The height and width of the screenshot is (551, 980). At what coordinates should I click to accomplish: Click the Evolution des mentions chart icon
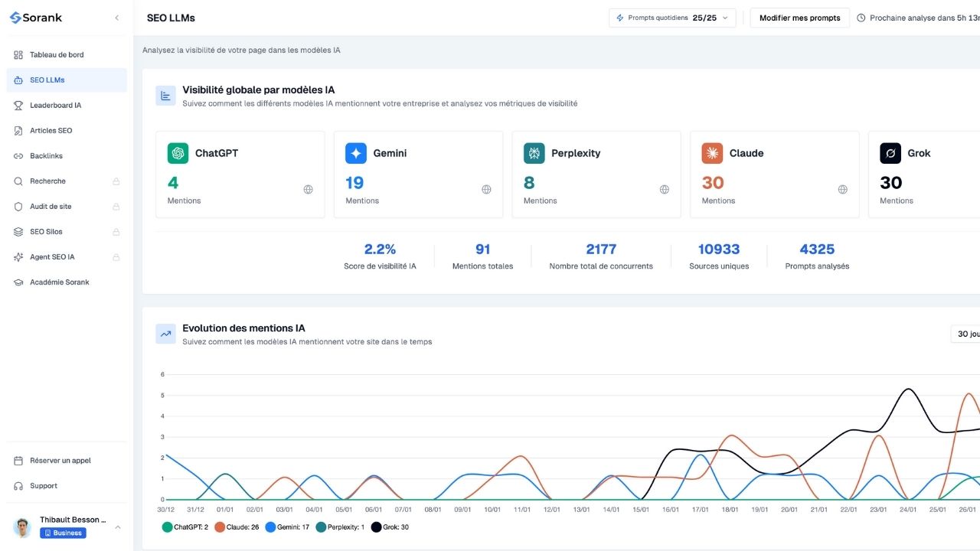coord(165,334)
